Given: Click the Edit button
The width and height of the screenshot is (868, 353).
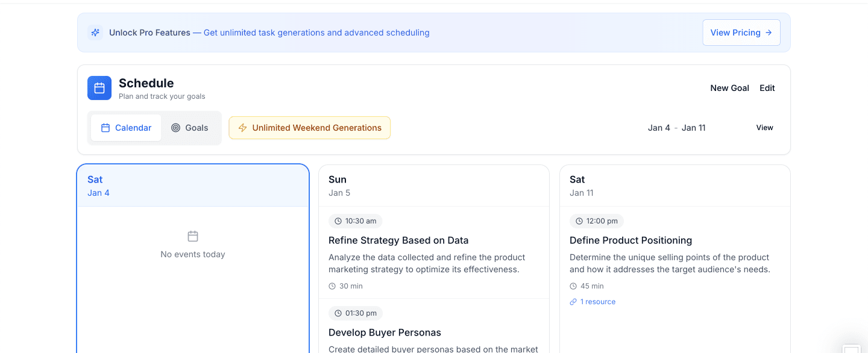Looking at the screenshot, I should [767, 88].
